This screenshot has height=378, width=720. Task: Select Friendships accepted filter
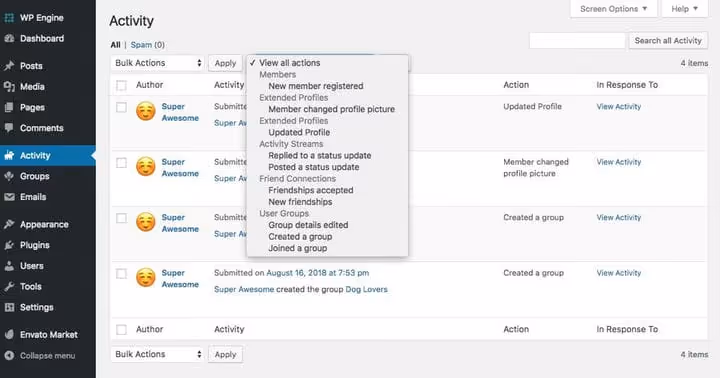pos(311,190)
